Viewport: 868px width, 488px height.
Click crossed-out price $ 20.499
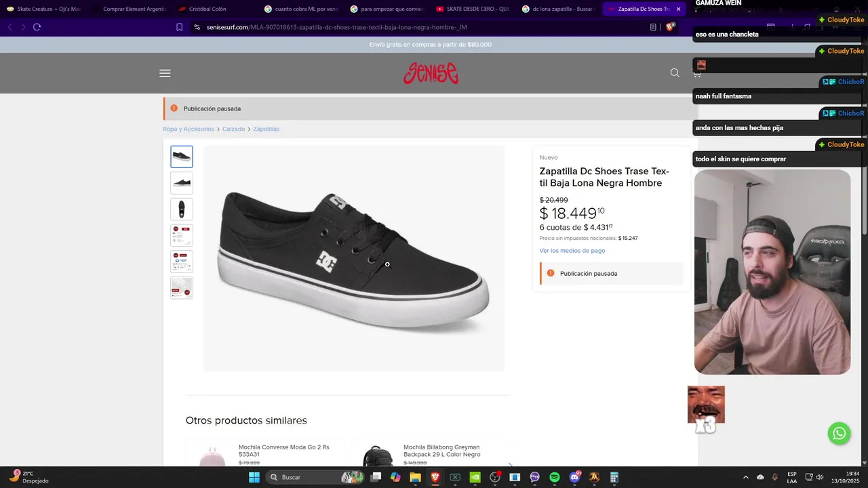(554, 200)
